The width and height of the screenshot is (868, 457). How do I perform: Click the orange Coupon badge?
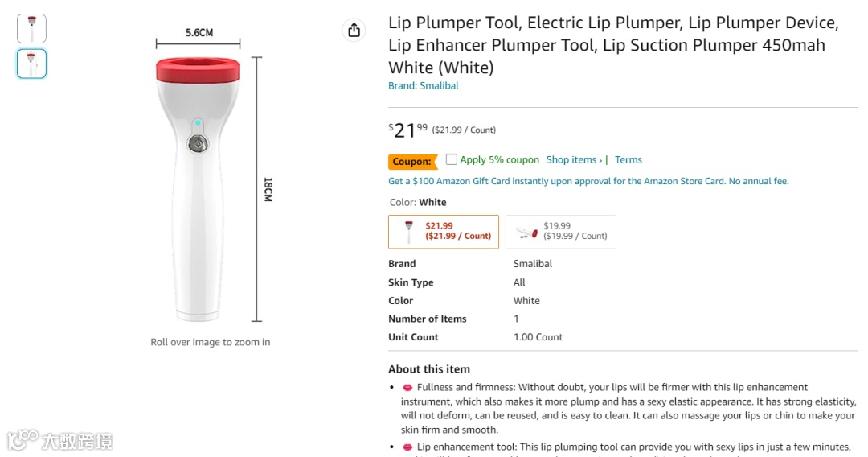412,162
